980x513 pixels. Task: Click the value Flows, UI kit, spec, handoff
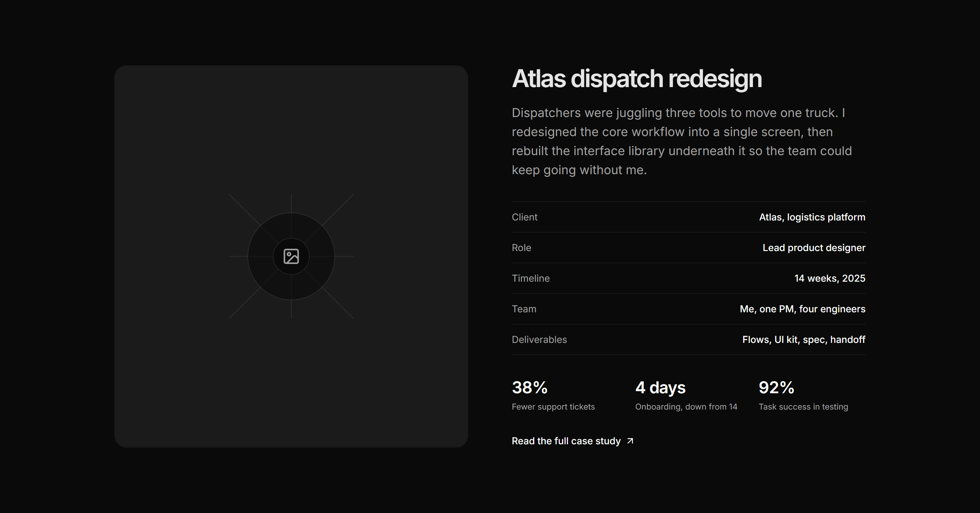point(803,340)
